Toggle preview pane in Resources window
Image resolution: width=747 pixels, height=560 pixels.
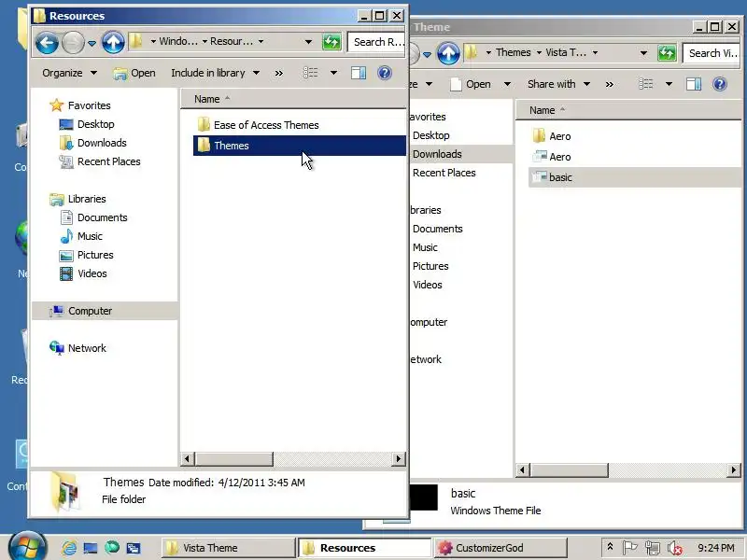[359, 73]
